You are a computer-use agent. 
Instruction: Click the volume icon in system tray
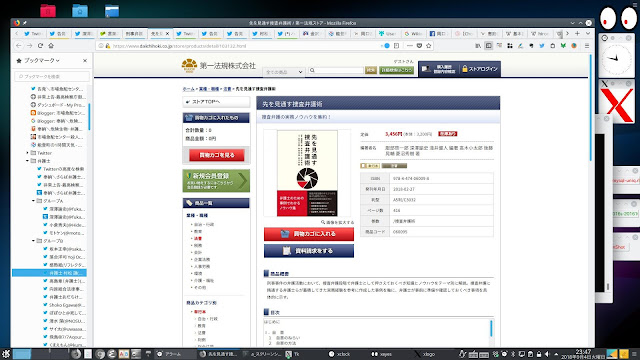click(547, 354)
